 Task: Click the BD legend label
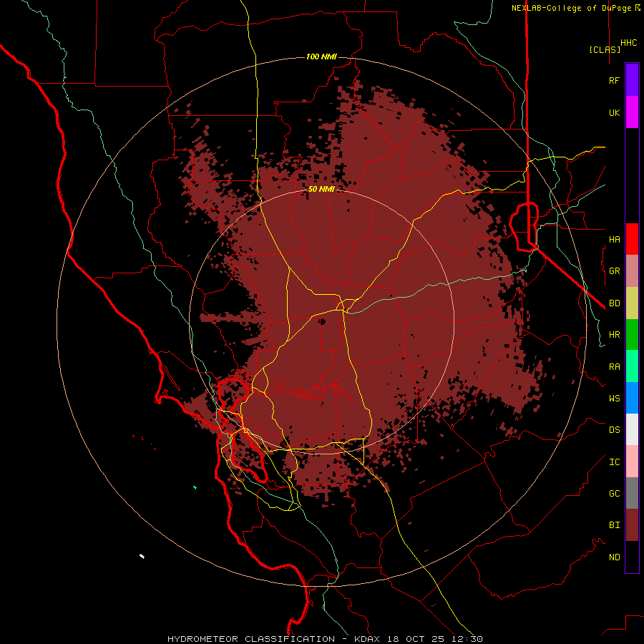pos(615,303)
